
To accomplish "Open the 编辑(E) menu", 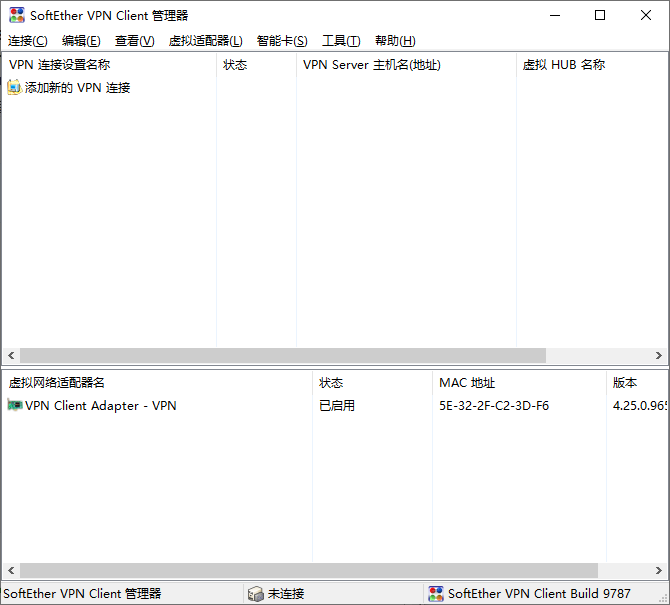I will (81, 41).
